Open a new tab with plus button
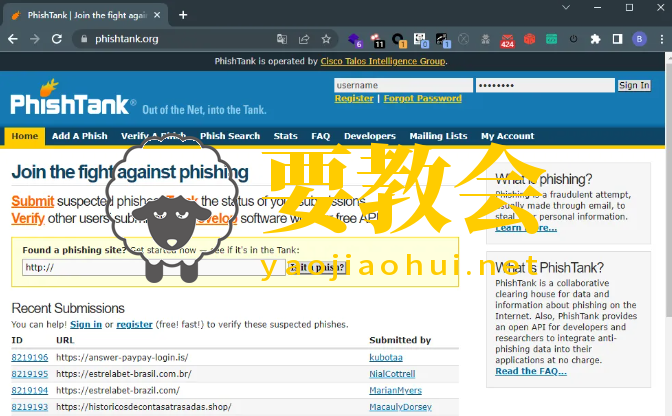This screenshot has height=416, width=672. coord(183,14)
